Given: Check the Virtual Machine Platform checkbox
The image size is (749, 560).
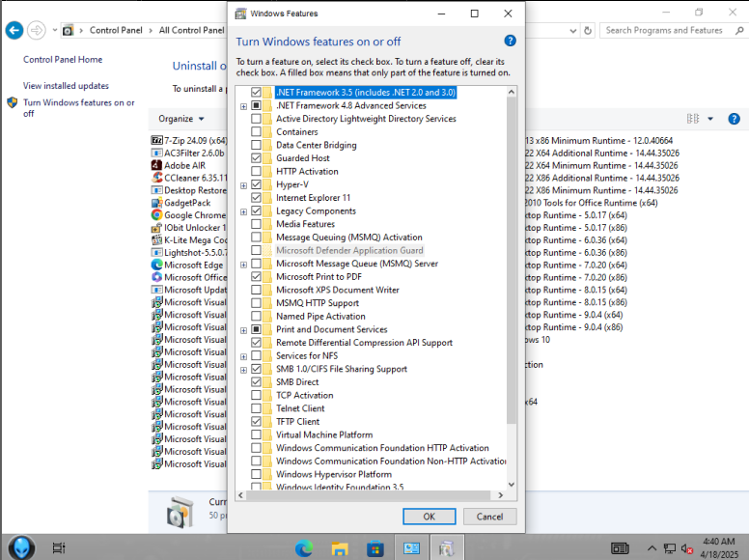Looking at the screenshot, I should (x=256, y=434).
